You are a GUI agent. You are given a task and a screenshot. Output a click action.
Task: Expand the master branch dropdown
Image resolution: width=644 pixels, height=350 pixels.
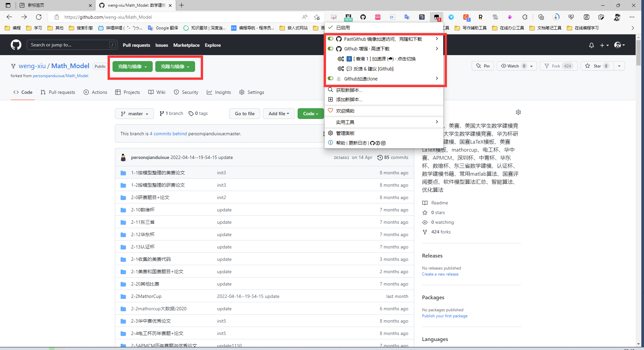[134, 114]
